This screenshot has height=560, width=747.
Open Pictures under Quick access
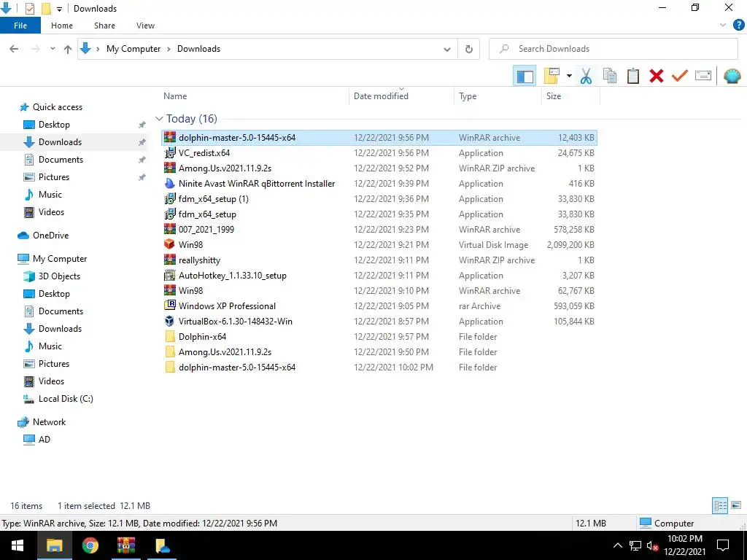[x=54, y=177]
